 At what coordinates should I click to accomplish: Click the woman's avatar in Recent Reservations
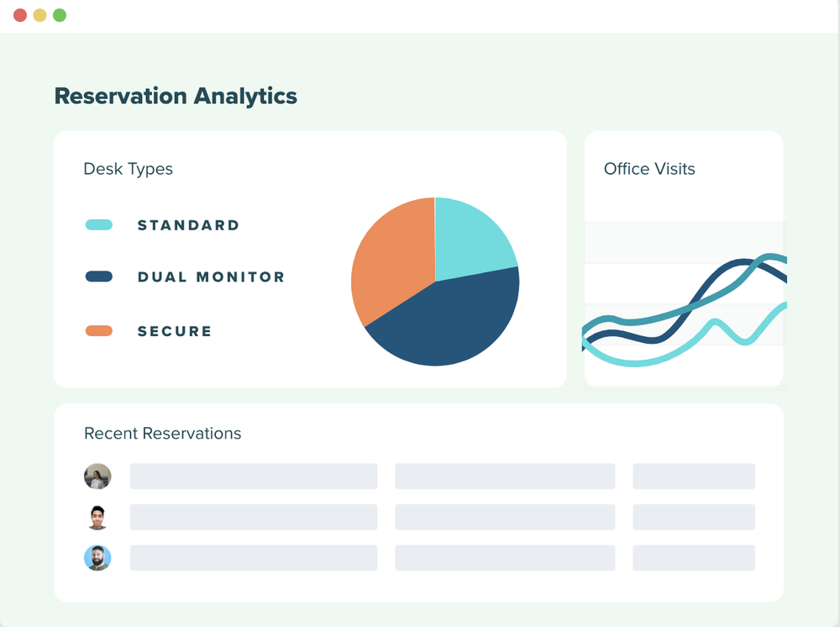click(x=97, y=477)
